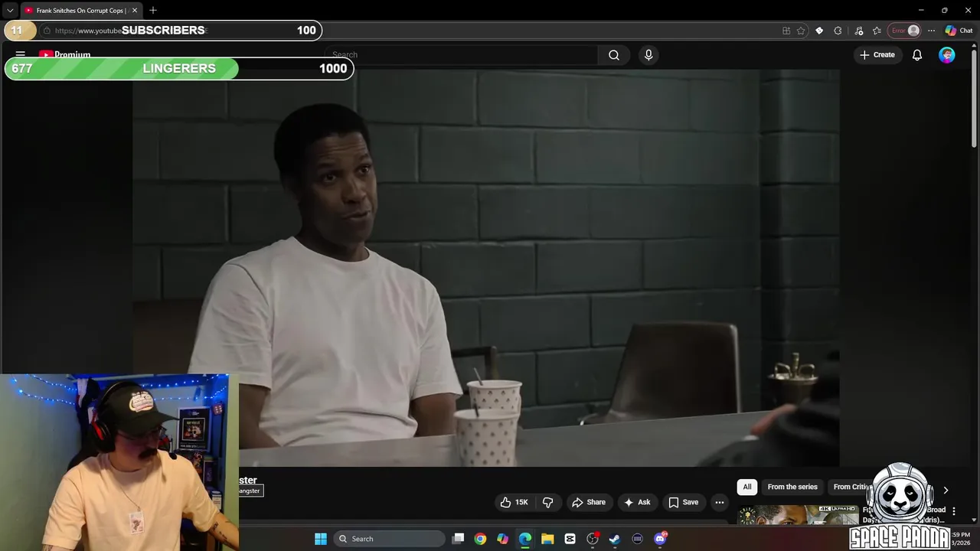
Task: Launch Google Chrome from taskbar
Action: 480,539
